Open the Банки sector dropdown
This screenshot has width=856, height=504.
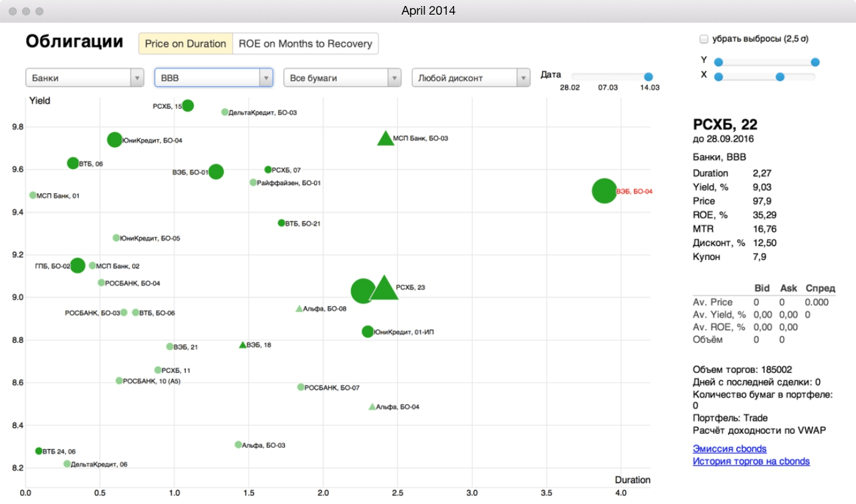pyautogui.click(x=85, y=78)
